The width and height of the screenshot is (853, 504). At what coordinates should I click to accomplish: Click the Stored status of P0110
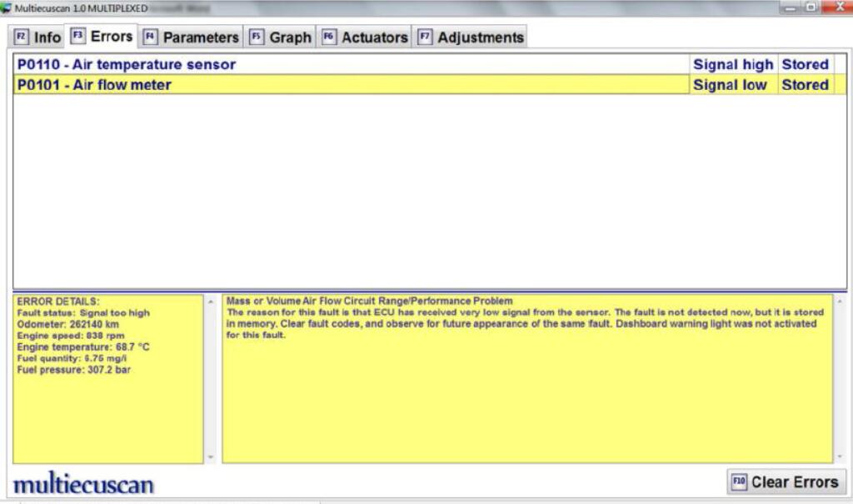pyautogui.click(x=806, y=64)
